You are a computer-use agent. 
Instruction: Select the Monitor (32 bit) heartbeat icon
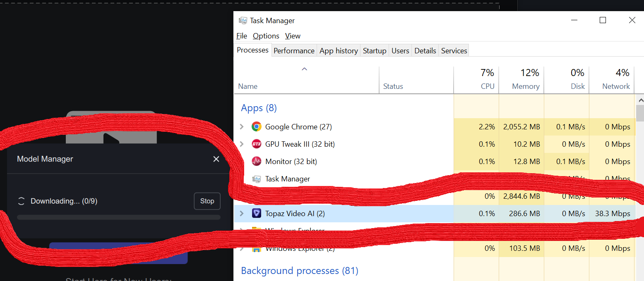click(257, 162)
